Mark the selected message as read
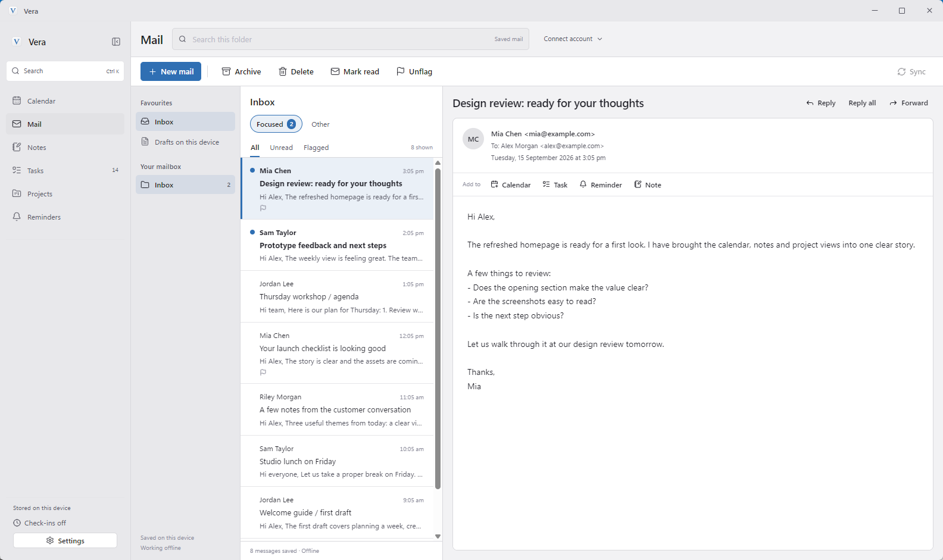Viewport: 943px width, 560px height. point(355,71)
